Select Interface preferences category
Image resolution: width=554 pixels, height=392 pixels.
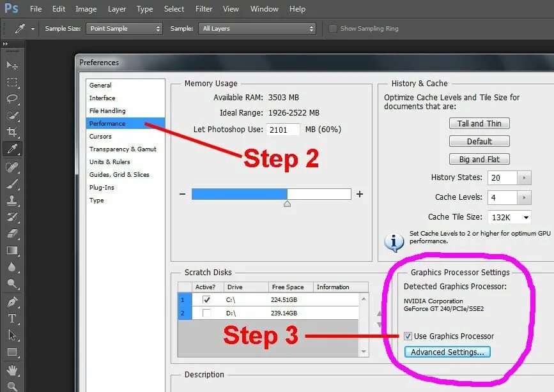125,98
